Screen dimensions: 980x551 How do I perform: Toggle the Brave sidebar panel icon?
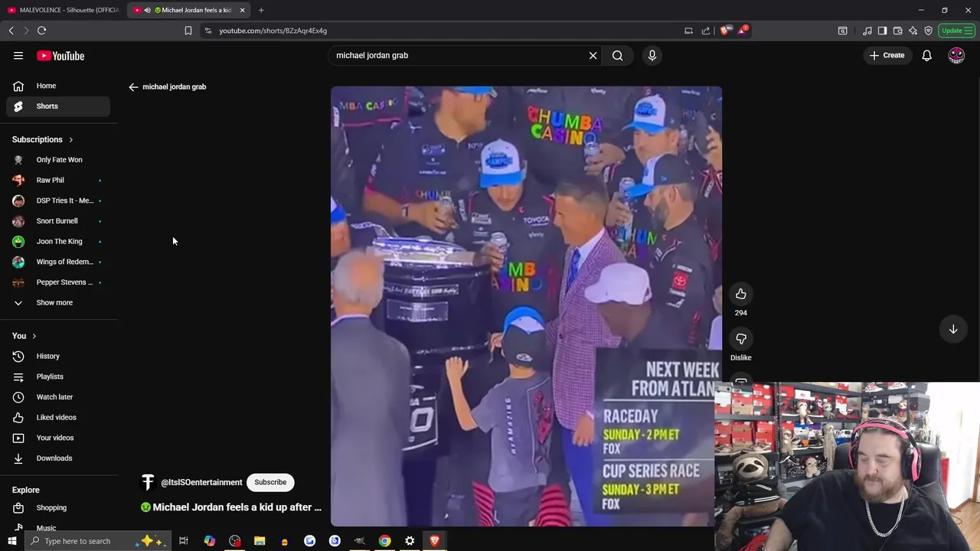882,31
